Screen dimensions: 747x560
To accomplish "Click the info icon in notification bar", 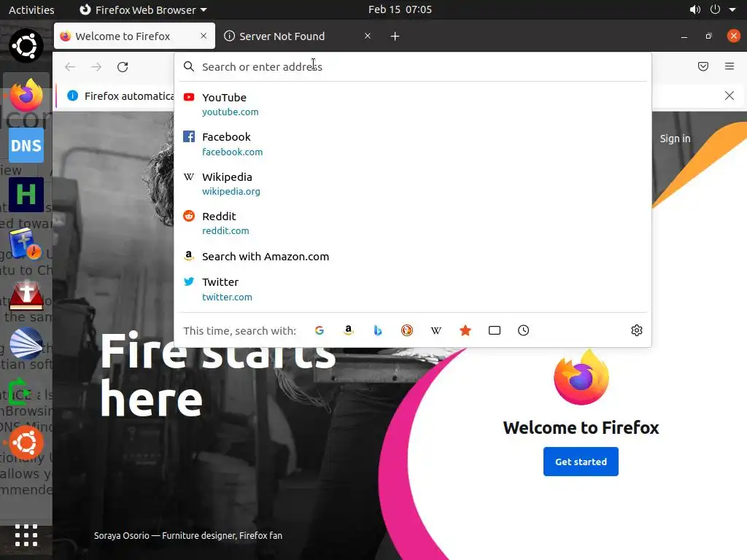I will [72, 96].
